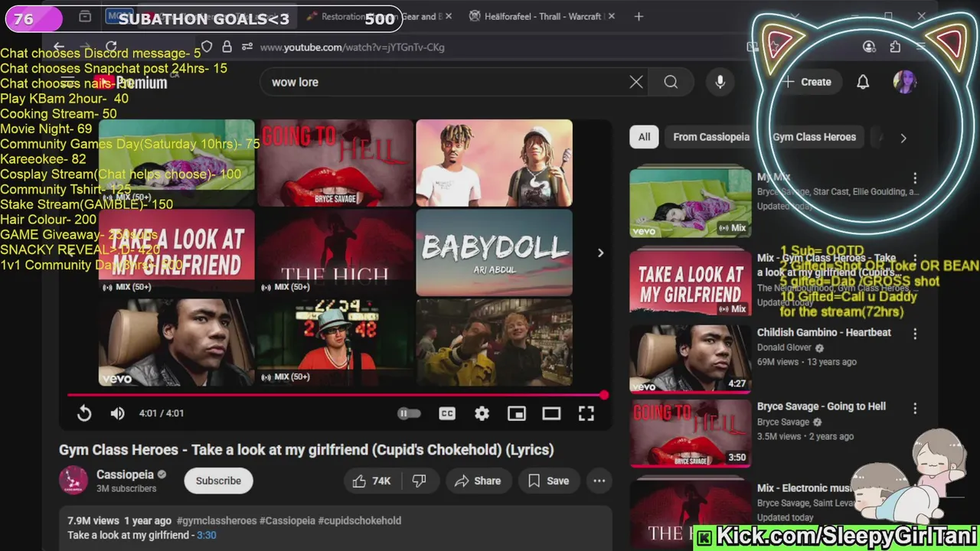The image size is (980, 551).
Task: Open options menu for the My Mix sidebar item
Action: click(x=915, y=178)
